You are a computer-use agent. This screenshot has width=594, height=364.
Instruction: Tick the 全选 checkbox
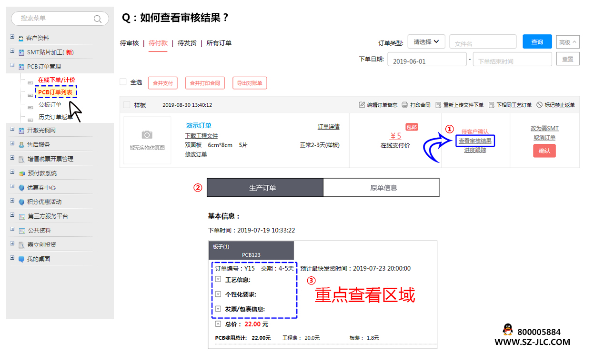(123, 82)
